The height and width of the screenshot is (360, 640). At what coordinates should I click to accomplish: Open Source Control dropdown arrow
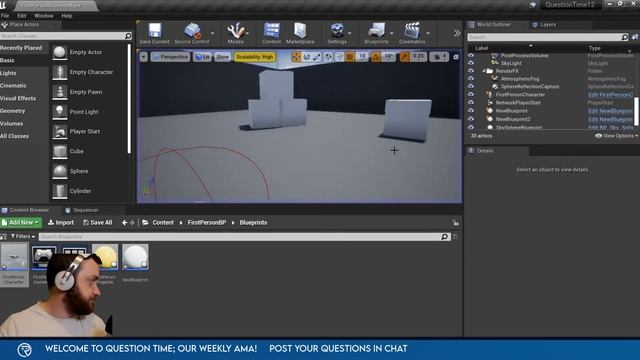point(213,33)
